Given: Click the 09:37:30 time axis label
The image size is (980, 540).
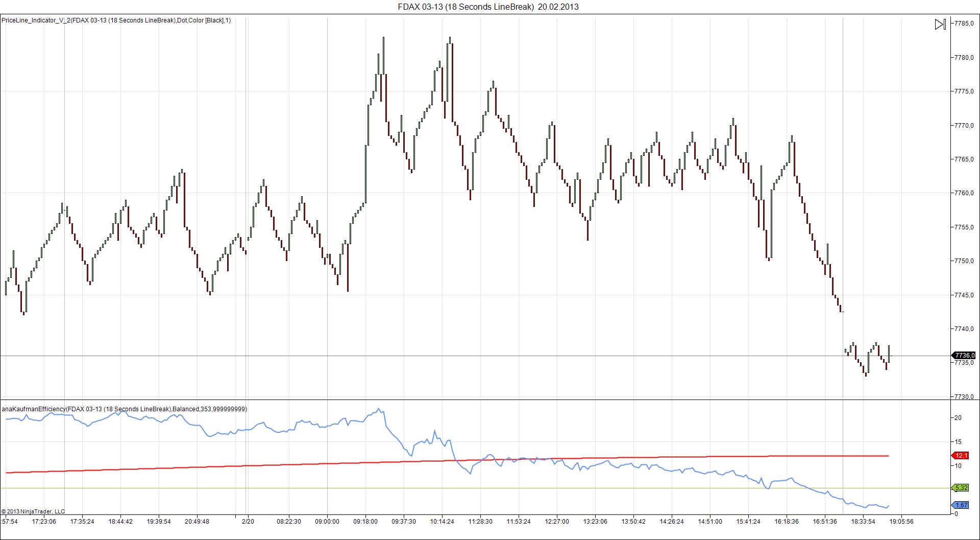Looking at the screenshot, I should tap(404, 522).
